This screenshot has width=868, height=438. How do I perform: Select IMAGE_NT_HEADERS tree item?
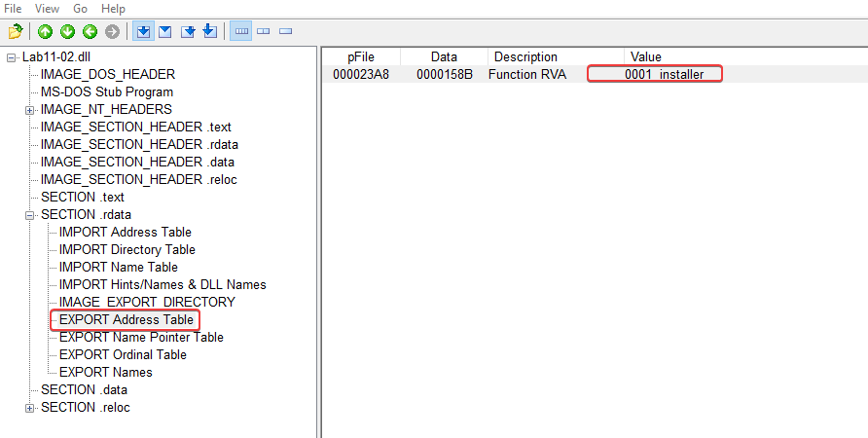106,109
